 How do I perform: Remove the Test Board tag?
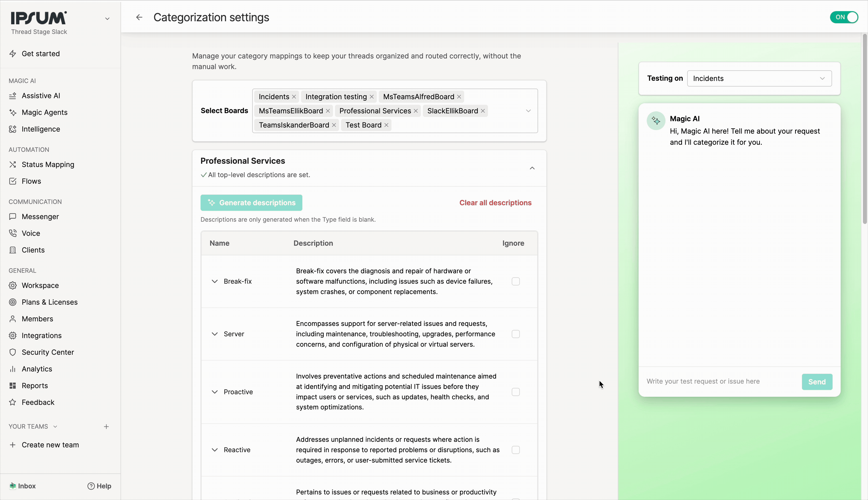click(386, 125)
